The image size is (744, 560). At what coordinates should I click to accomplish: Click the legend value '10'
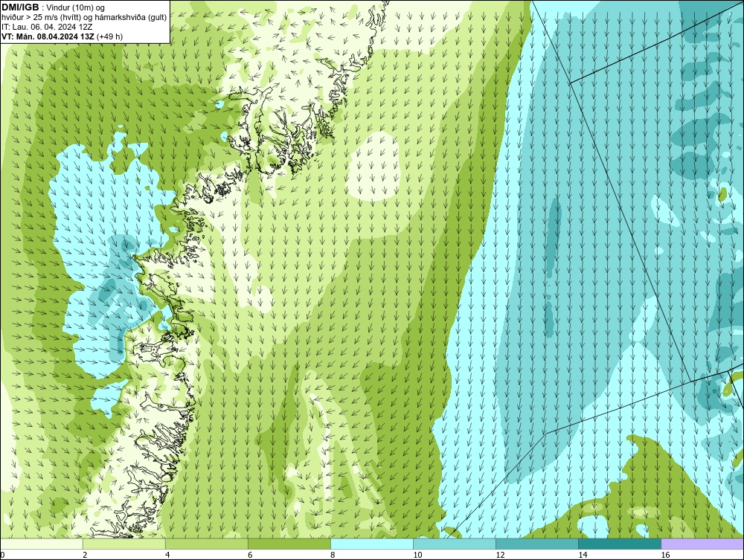[417, 555]
